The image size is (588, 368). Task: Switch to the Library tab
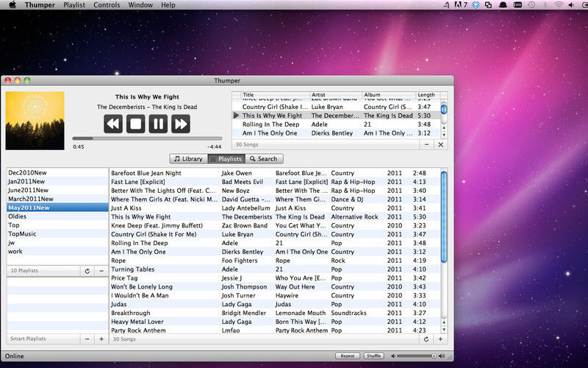pyautogui.click(x=189, y=159)
